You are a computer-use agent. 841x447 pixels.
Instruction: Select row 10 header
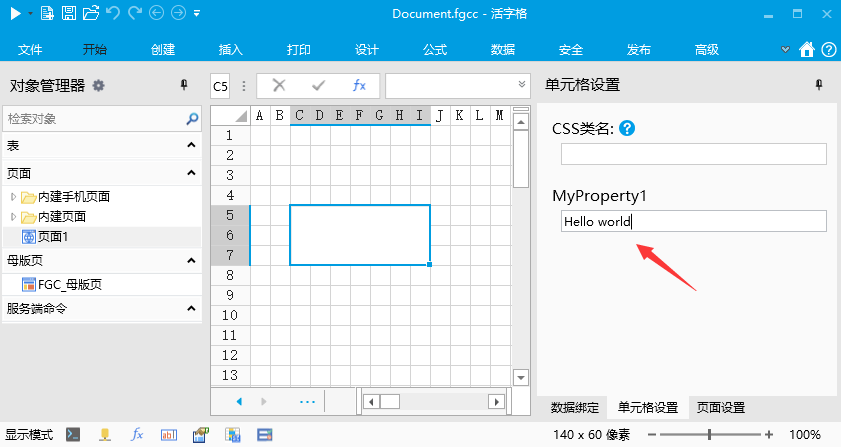[x=230, y=316]
